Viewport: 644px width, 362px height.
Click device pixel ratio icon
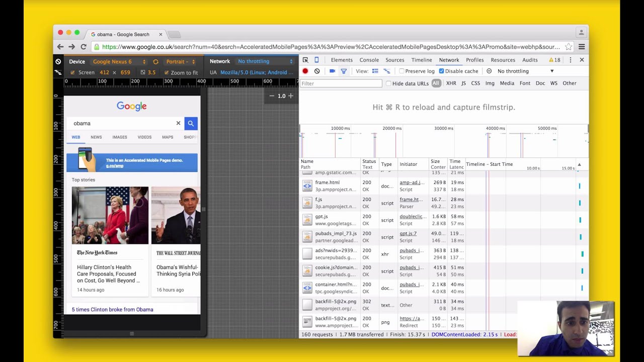[143, 72]
